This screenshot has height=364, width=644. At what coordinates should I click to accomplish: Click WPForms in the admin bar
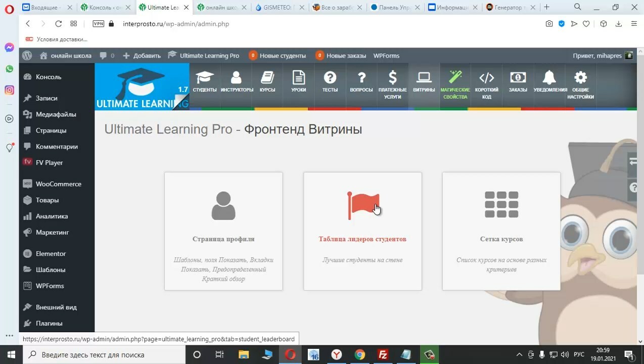click(x=386, y=56)
